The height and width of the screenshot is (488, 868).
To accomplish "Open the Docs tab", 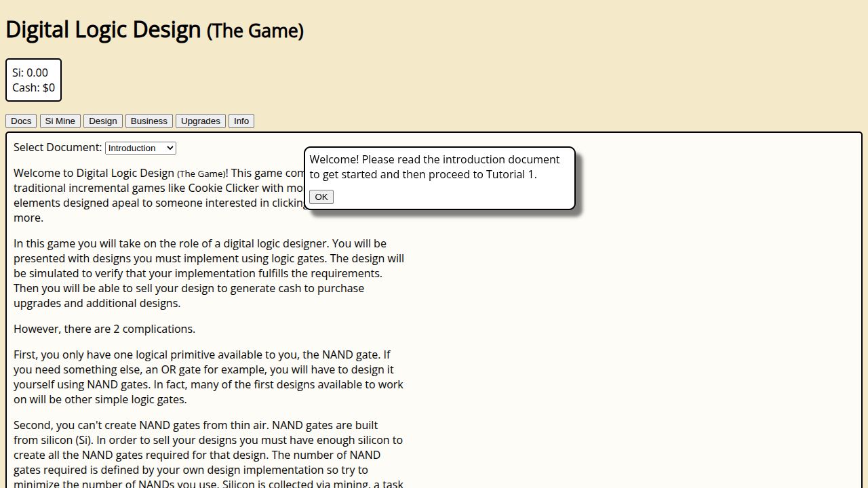I will [x=21, y=121].
